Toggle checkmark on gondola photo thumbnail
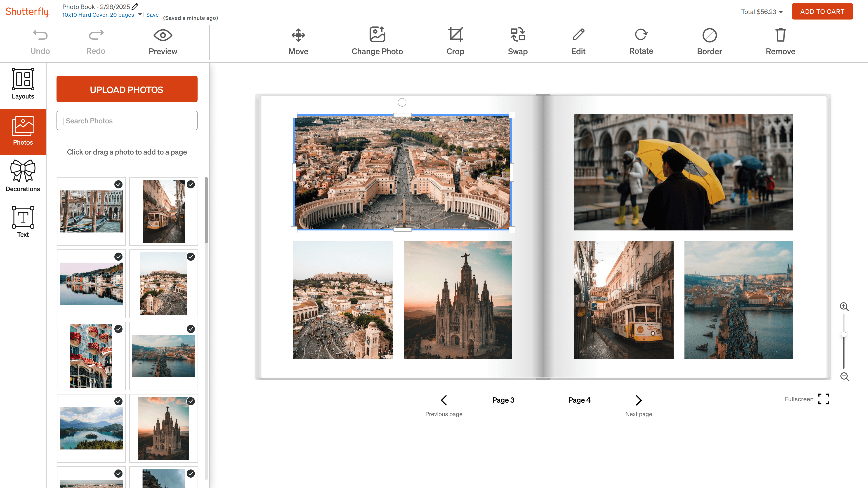 [118, 184]
